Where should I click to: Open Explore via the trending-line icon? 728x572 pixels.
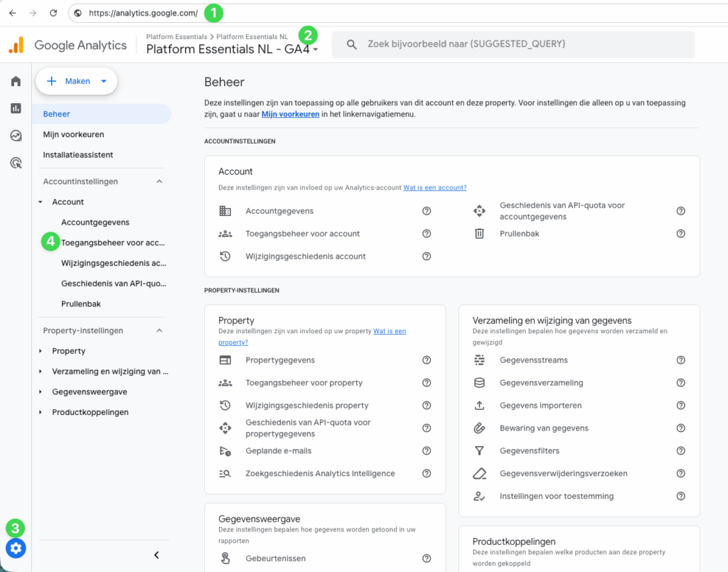tap(15, 135)
